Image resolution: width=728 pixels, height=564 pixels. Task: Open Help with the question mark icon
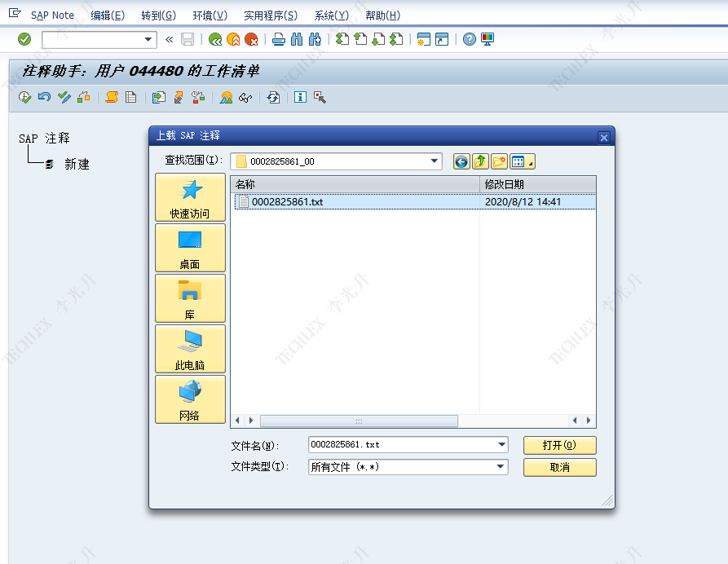pos(470,39)
